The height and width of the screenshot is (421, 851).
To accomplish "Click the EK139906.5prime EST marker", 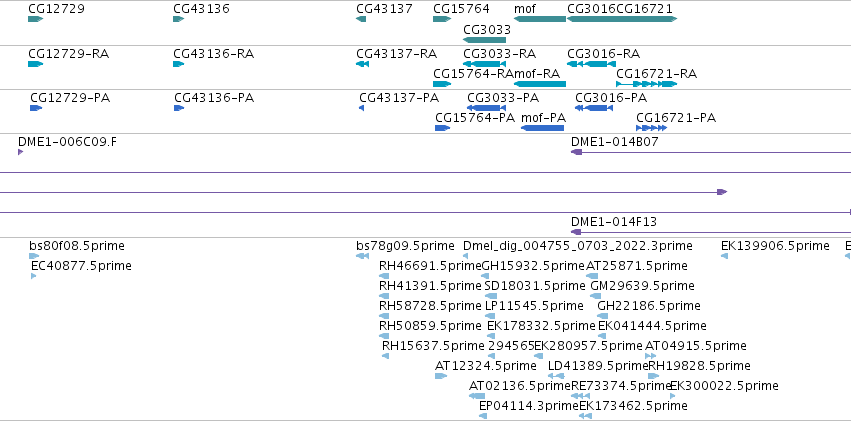I will (x=725, y=256).
